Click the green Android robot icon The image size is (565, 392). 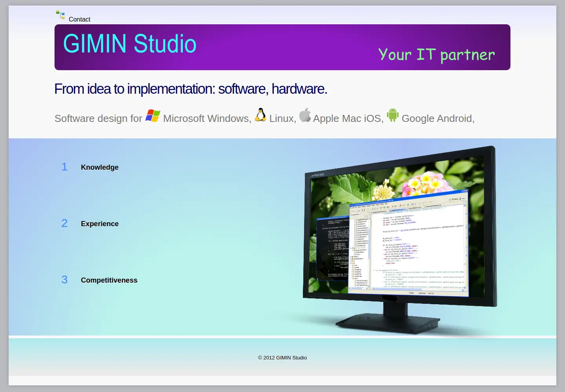pyautogui.click(x=393, y=115)
